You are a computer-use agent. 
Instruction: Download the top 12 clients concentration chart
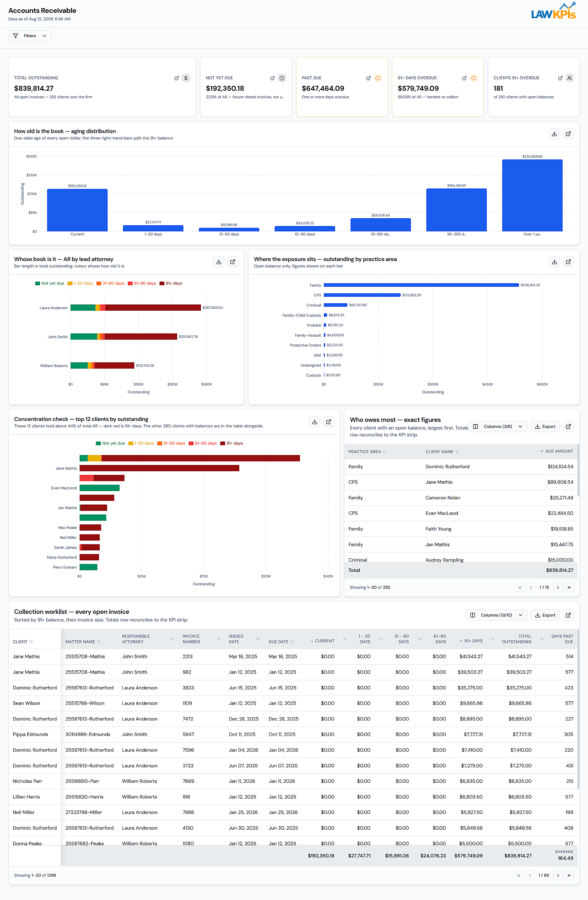315,422
